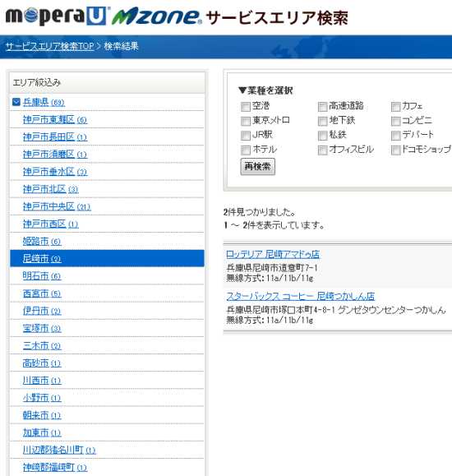Filter by 朝来市 area
The width and height of the screenshot is (452, 476).
point(42,415)
